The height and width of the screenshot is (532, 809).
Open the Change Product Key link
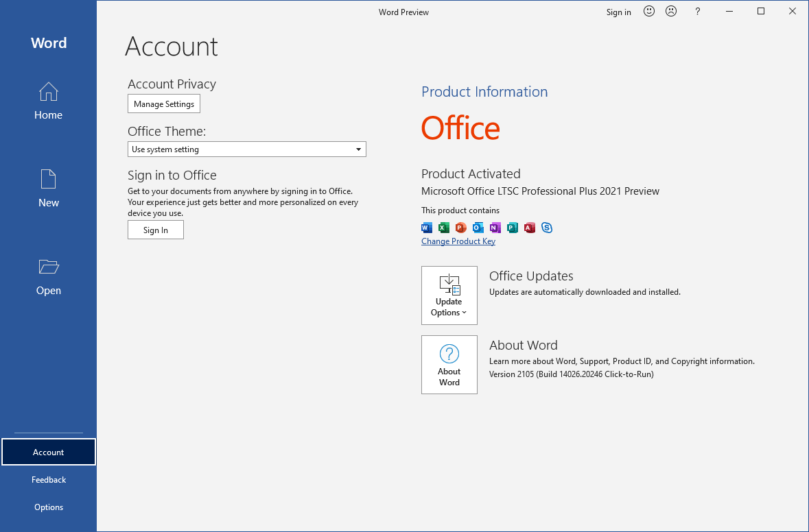(458, 241)
